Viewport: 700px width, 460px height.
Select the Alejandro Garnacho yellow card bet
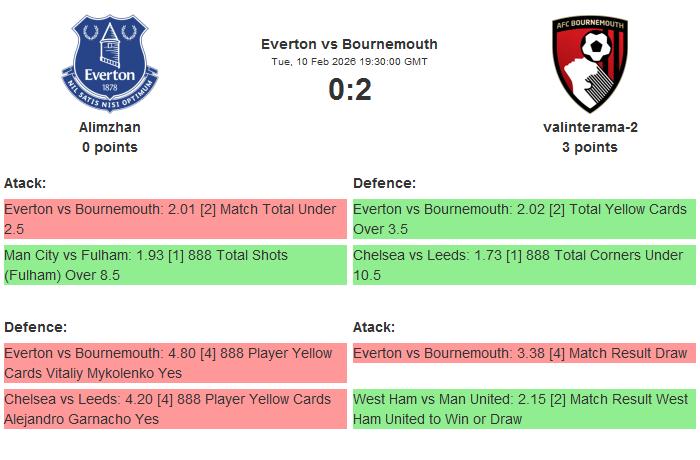(x=175, y=409)
